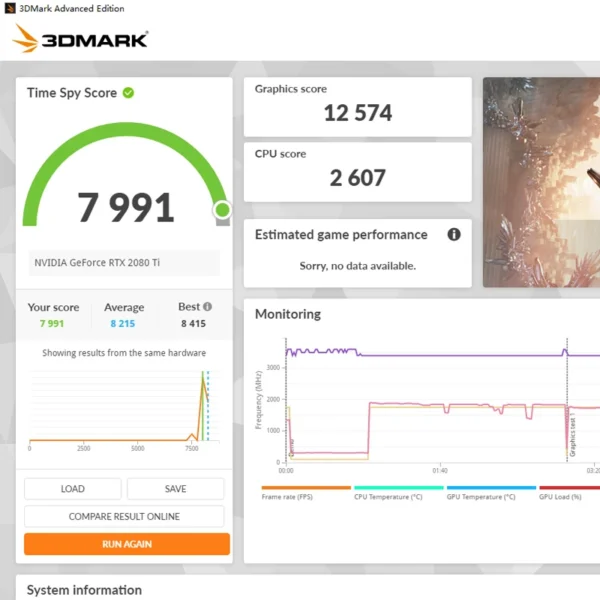Screen dimensions: 600x600
Task: Click the Graphics score value 12 574
Action: [x=358, y=113]
